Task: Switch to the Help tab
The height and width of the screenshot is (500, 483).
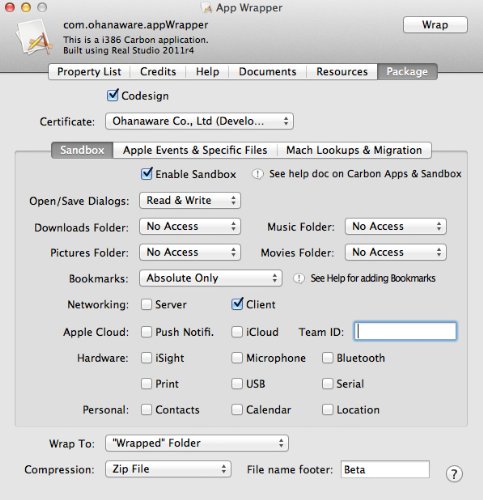Action: click(x=207, y=72)
